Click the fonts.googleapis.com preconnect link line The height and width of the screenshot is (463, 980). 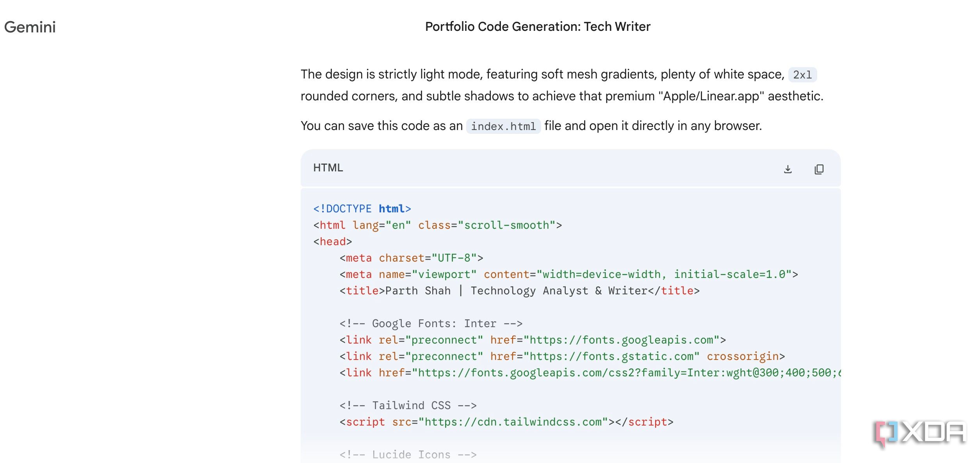pos(533,340)
